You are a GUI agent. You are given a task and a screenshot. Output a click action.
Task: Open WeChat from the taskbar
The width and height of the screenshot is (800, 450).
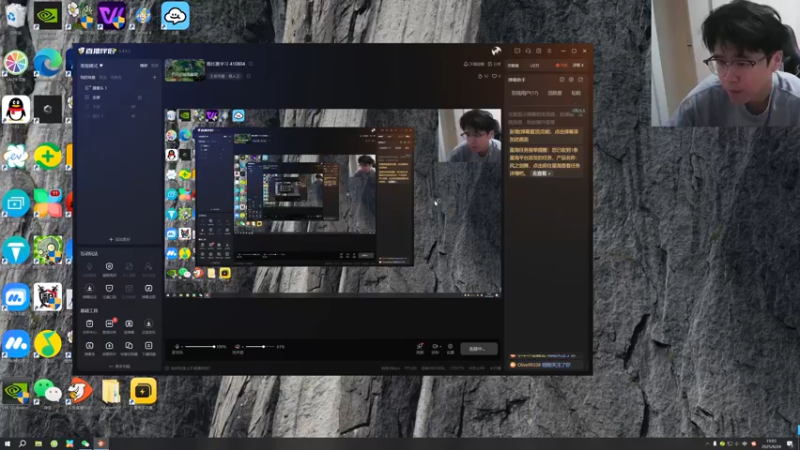click(85, 444)
